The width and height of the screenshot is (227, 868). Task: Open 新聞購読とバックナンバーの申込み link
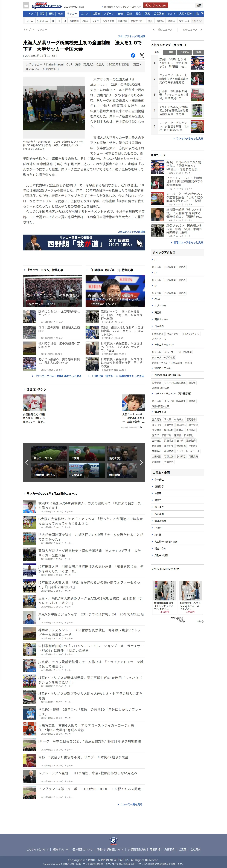coord(121,7)
